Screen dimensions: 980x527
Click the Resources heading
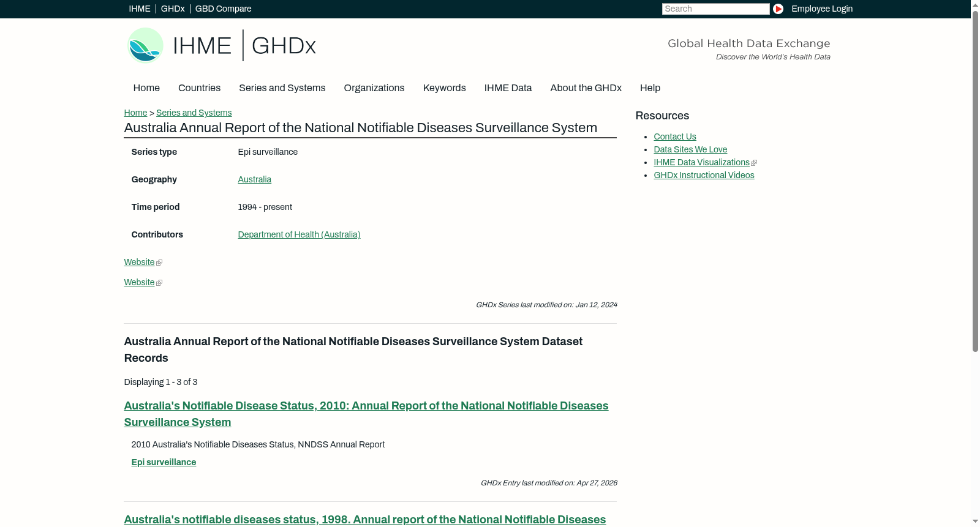[662, 116]
